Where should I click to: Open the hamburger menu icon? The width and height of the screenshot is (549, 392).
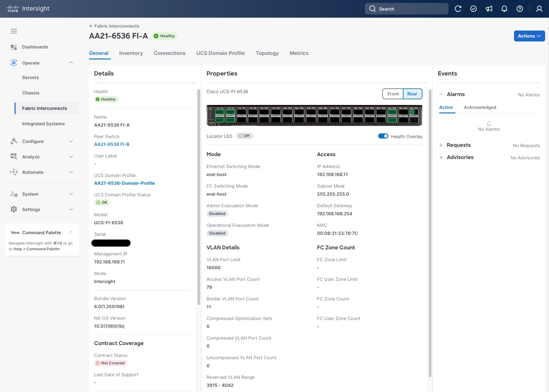[x=14, y=31]
